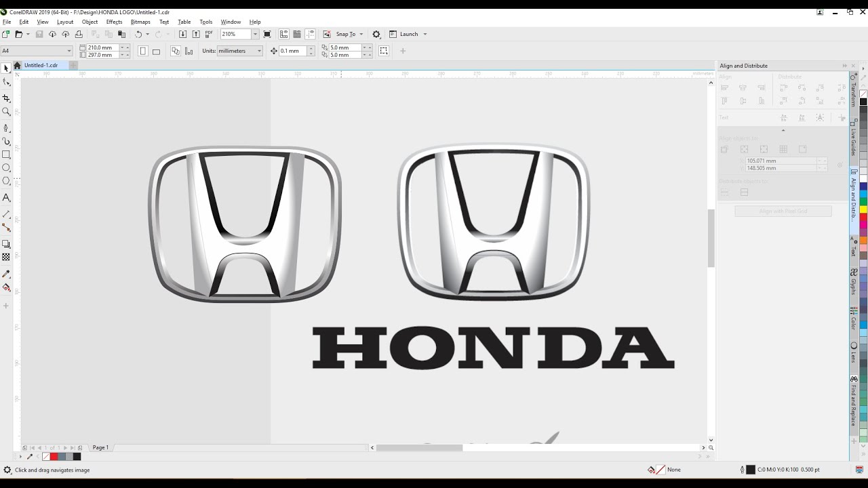The image size is (868, 488).
Task: Click the Import icon
Action: [x=183, y=34]
